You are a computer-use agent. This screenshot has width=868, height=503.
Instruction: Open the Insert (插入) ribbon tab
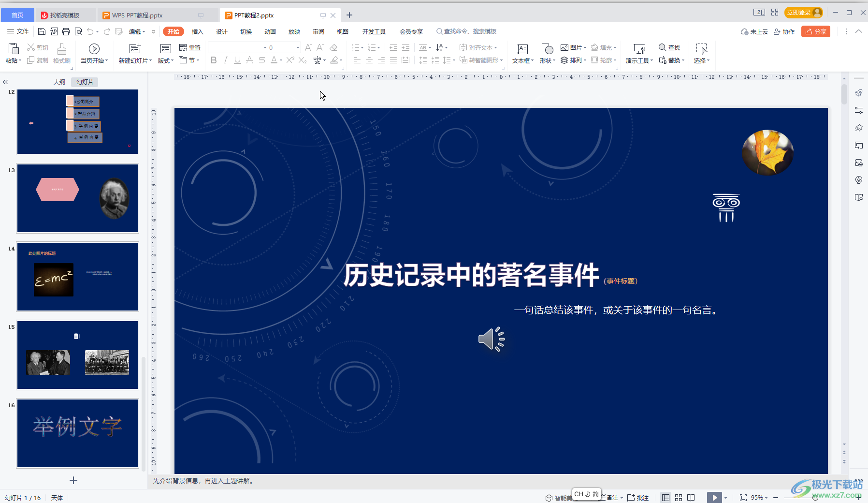(x=197, y=31)
